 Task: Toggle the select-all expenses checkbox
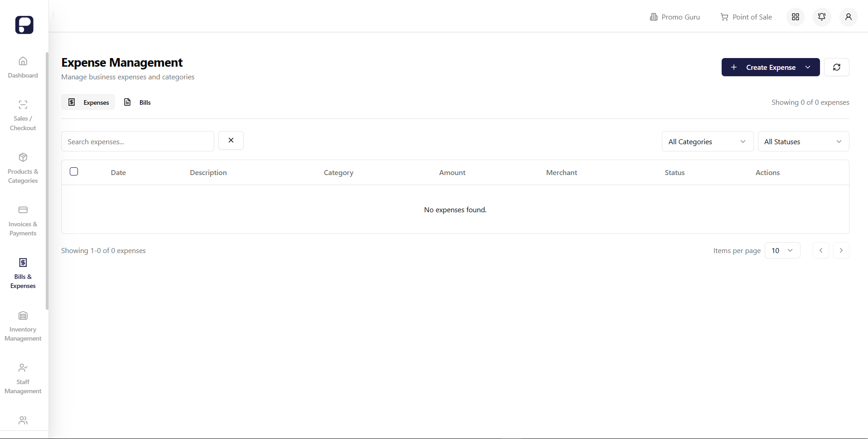point(74,171)
